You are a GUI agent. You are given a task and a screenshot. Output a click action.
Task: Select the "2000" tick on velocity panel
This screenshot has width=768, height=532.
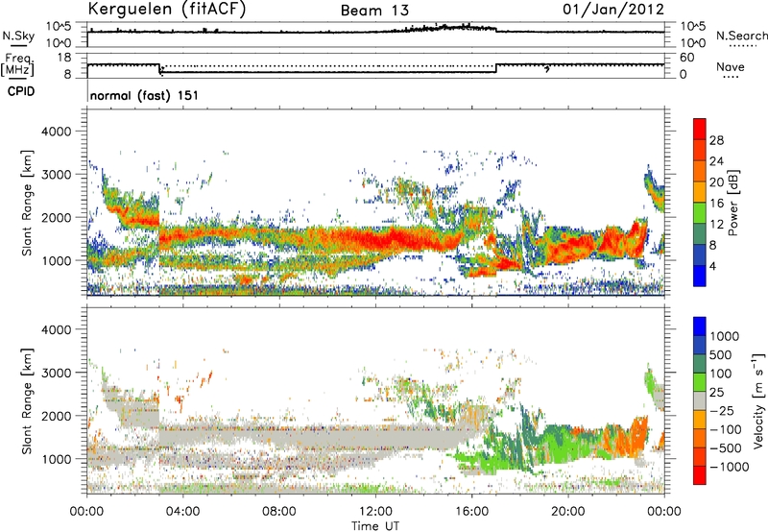coord(56,416)
